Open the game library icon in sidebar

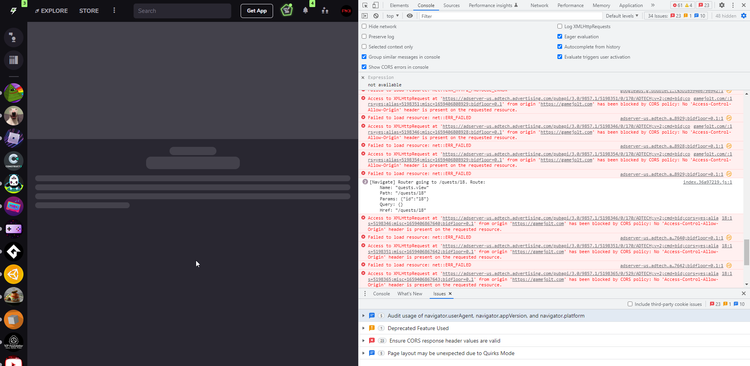[14, 60]
